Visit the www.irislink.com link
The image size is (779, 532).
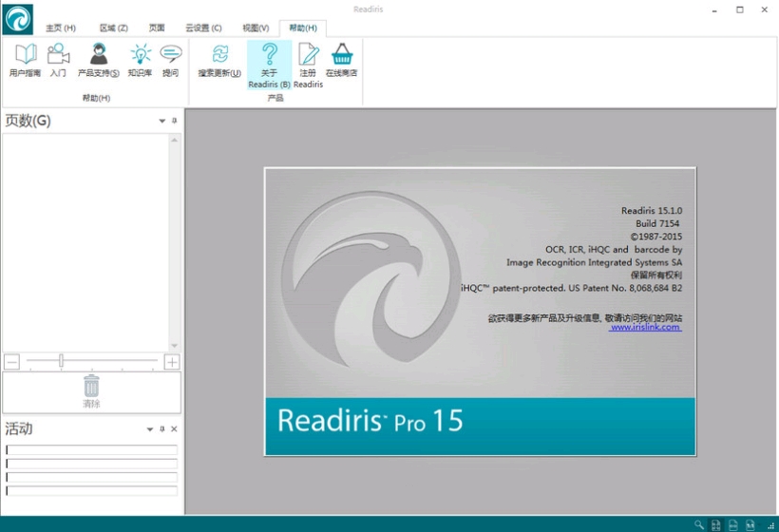[x=645, y=328]
